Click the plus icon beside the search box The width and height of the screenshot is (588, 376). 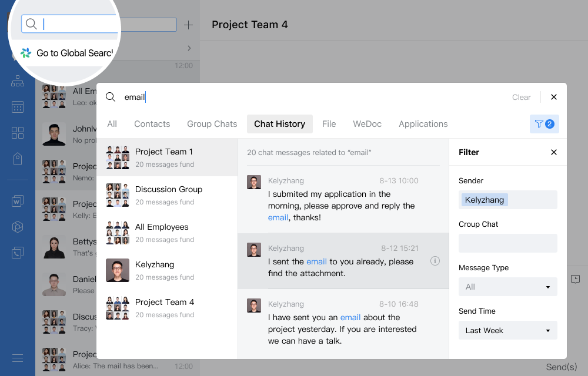(x=188, y=25)
